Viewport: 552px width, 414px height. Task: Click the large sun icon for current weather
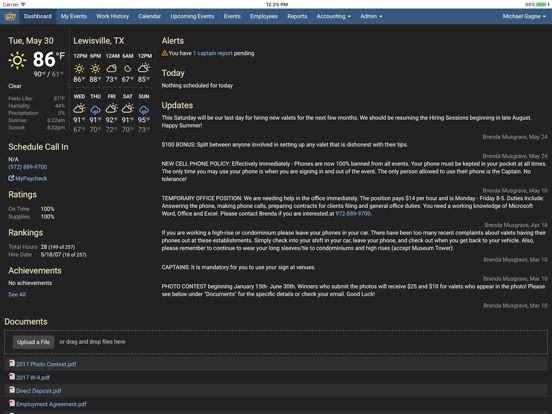click(x=17, y=60)
